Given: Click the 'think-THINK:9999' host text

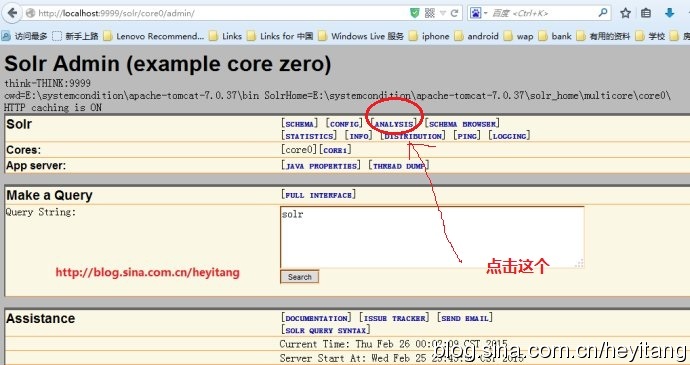Looking at the screenshot, I should tap(48, 83).
